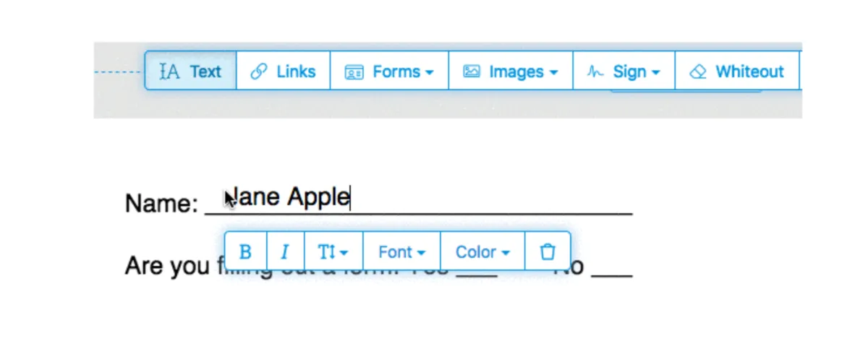Open the text size dropdown

tap(333, 251)
